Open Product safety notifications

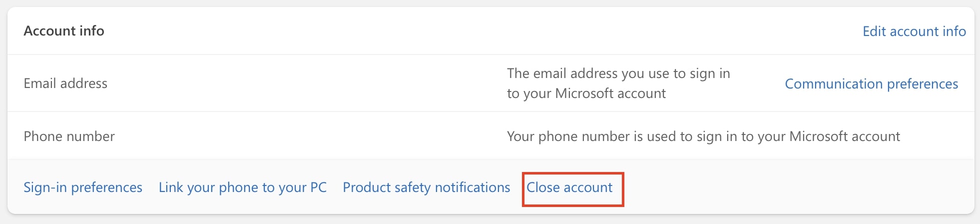point(426,187)
